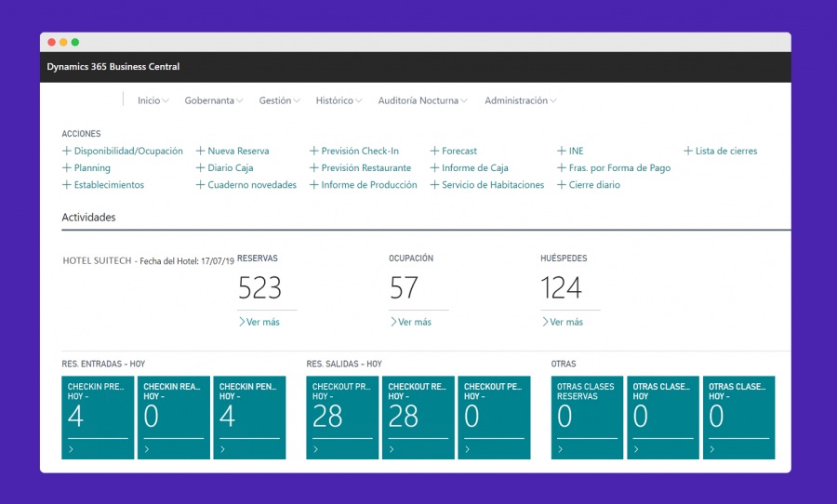The height and width of the screenshot is (504, 837).
Task: Open the Gobernanta menu
Action: pos(209,100)
